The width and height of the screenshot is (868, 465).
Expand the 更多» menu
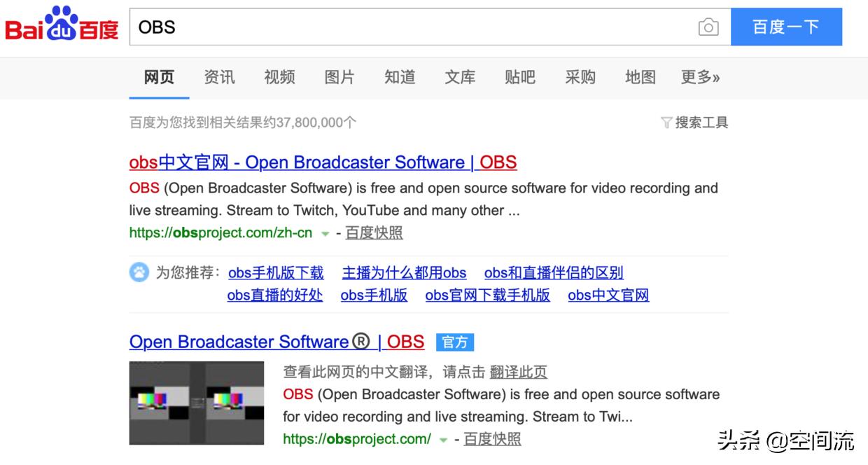701,77
